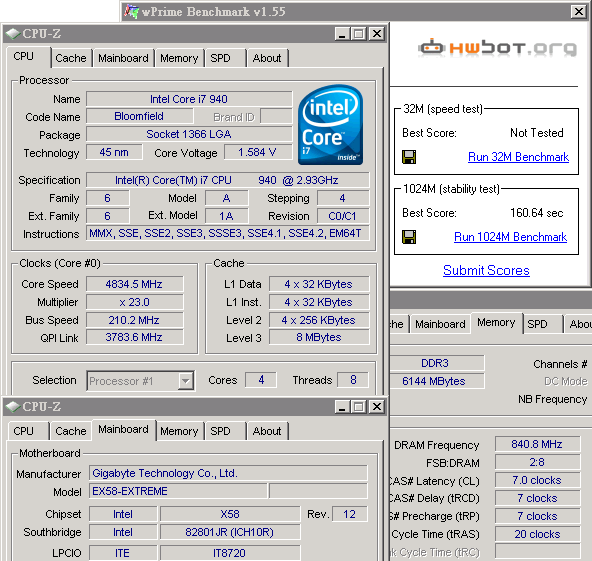Click the CPU-Z icon in the lower window title bar
The height and width of the screenshot is (561, 592).
coord(13,407)
